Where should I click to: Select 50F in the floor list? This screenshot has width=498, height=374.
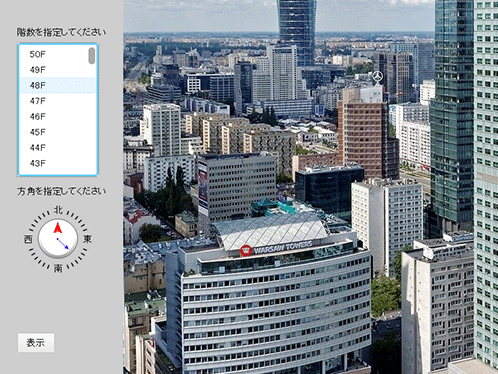coord(57,54)
